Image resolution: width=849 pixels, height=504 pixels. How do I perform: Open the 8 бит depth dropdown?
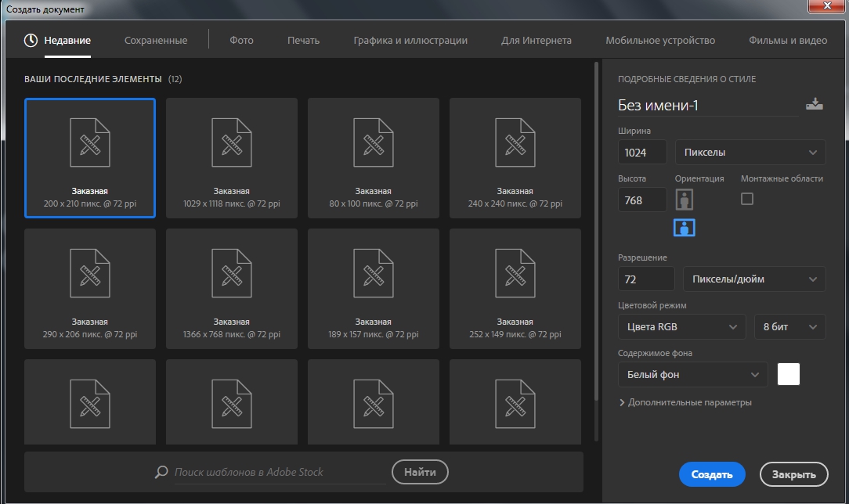pyautogui.click(x=790, y=326)
